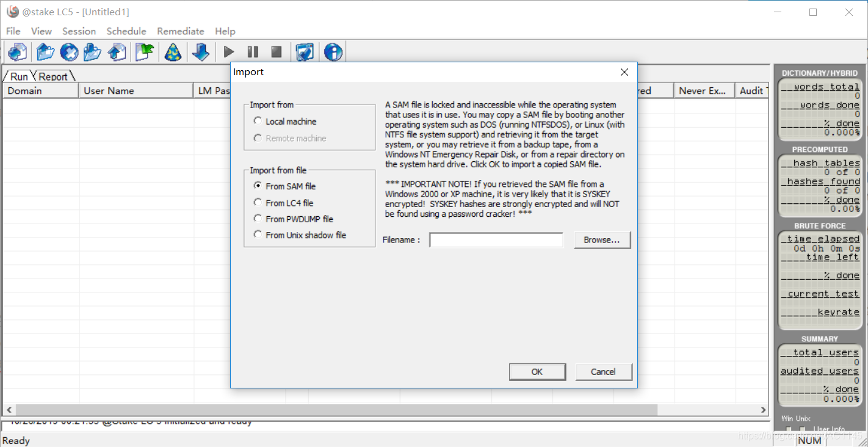This screenshot has height=447, width=868.
Task: Stop the audit with the Stop button
Action: pos(277,52)
